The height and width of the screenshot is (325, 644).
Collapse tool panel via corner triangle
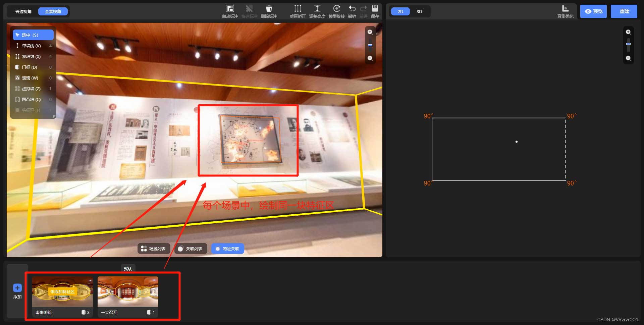tap(54, 116)
